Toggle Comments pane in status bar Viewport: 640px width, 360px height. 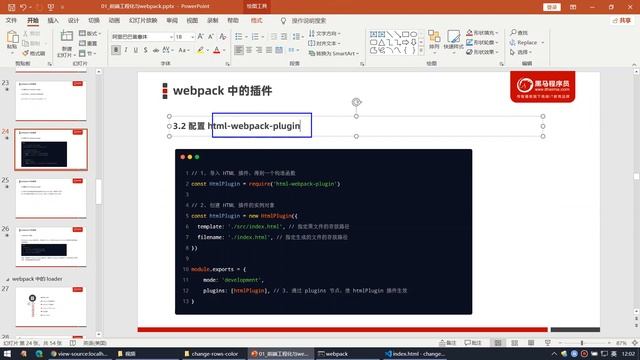[473, 343]
